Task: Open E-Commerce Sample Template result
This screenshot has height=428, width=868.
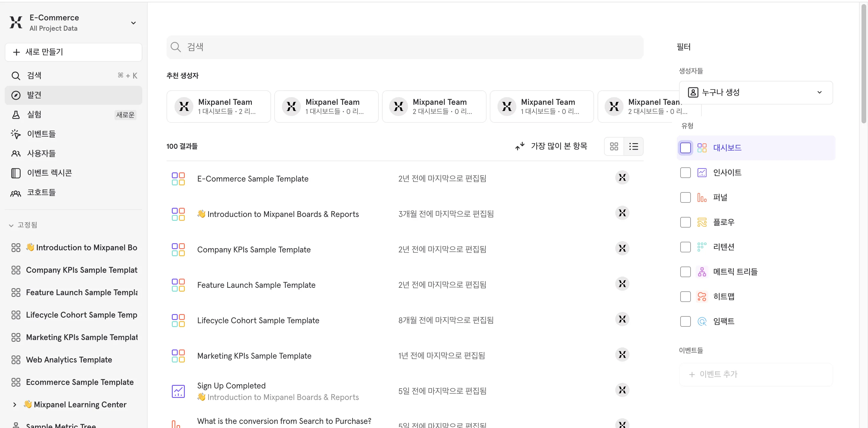Action: [x=253, y=179]
